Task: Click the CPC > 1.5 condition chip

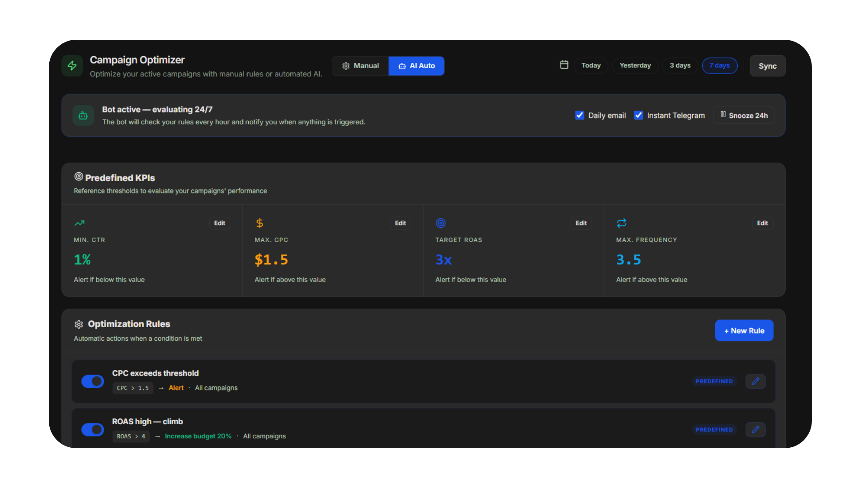Action: click(x=133, y=388)
